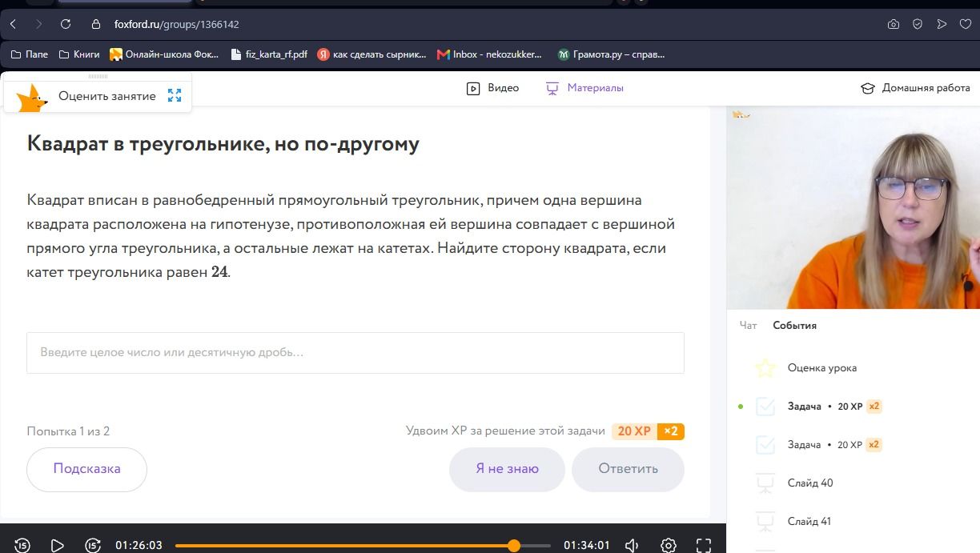Go back in browser history
The image size is (980, 553).
click(13, 24)
